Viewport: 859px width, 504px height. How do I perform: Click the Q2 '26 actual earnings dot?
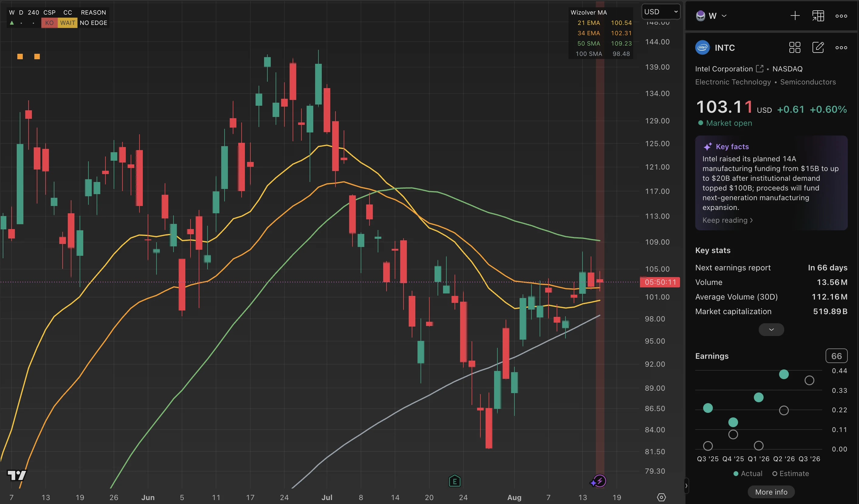tap(784, 374)
